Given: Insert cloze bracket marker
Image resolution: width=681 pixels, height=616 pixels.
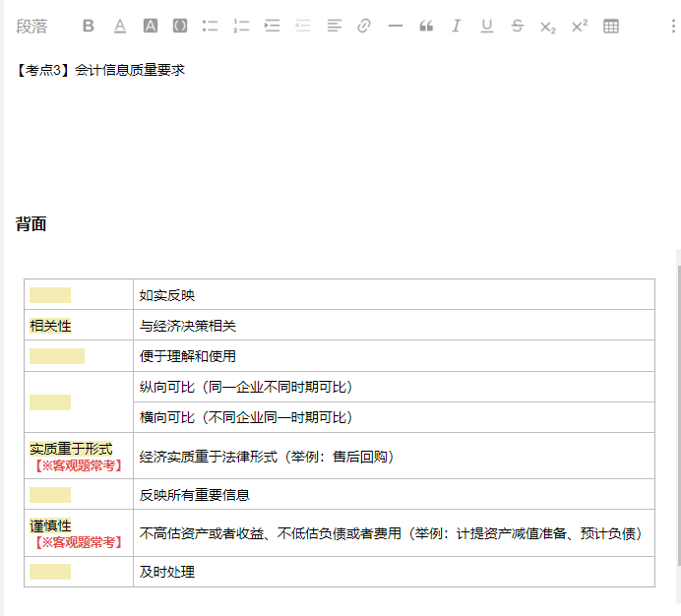Looking at the screenshot, I should [180, 26].
